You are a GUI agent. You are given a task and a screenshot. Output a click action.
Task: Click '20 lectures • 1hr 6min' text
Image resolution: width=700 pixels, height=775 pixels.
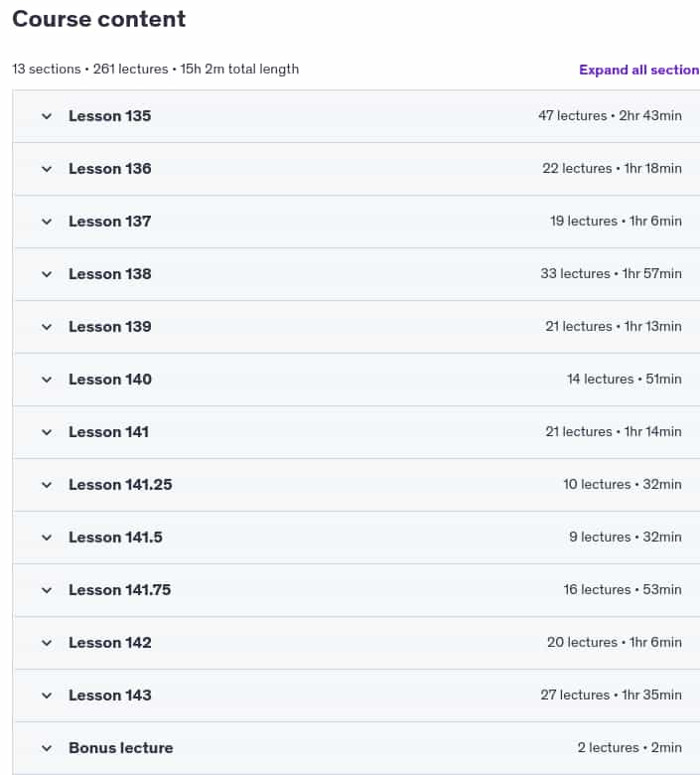coord(615,643)
